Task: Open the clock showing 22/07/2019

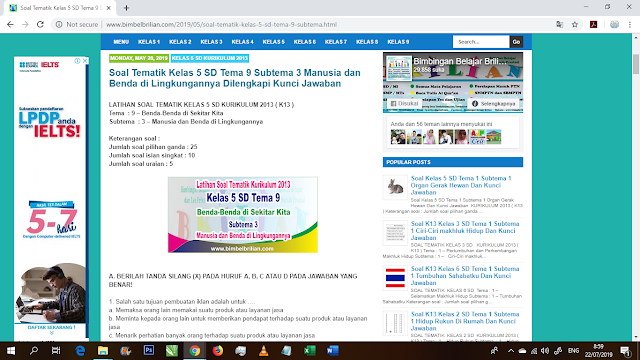Action: tap(598, 351)
